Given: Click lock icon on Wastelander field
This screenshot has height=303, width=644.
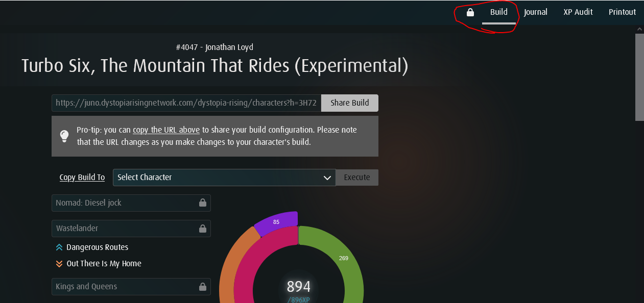Looking at the screenshot, I should pyautogui.click(x=203, y=229).
